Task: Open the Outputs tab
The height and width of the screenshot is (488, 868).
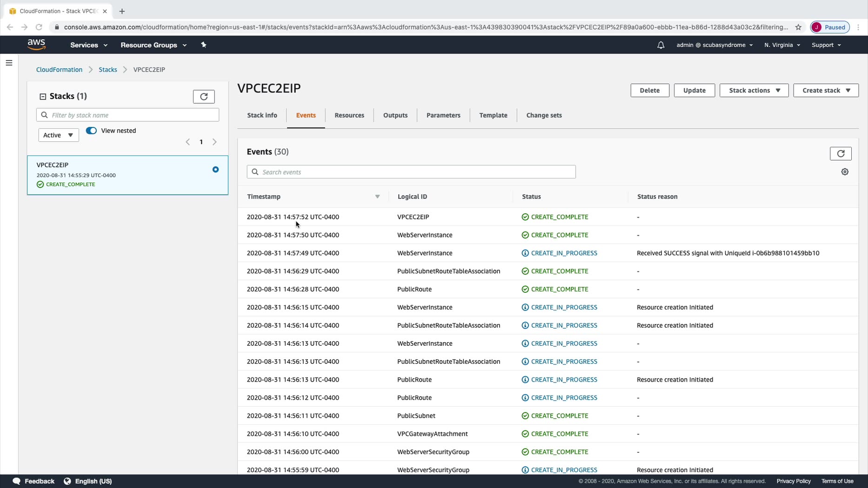Action: [395, 115]
